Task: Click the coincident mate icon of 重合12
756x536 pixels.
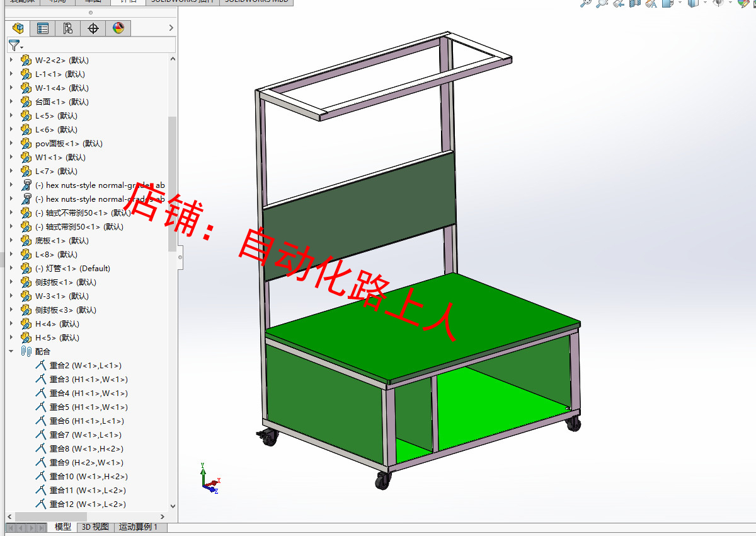Action: click(x=41, y=504)
